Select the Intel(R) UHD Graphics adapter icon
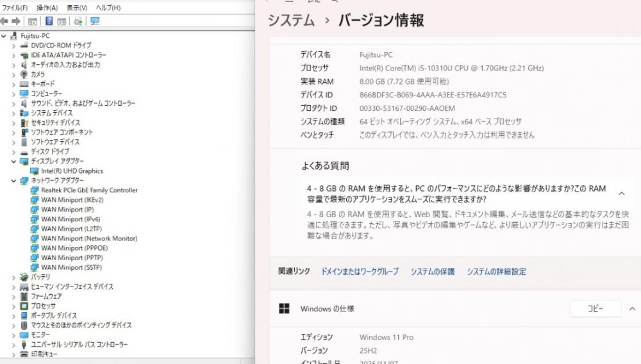Viewport: 641px width, 364px height. pos(35,170)
